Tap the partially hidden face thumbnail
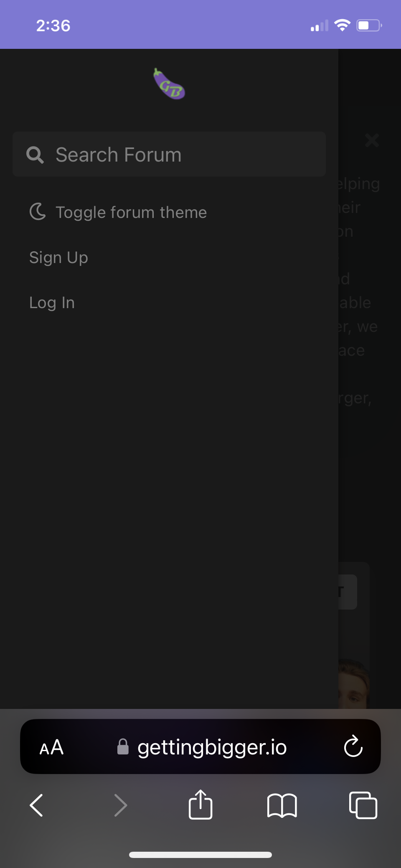 (354, 684)
